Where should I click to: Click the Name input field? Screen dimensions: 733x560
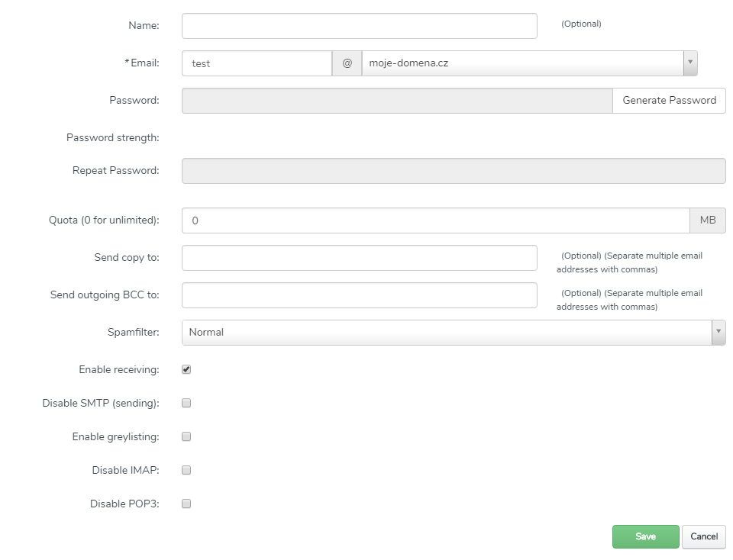(x=359, y=26)
